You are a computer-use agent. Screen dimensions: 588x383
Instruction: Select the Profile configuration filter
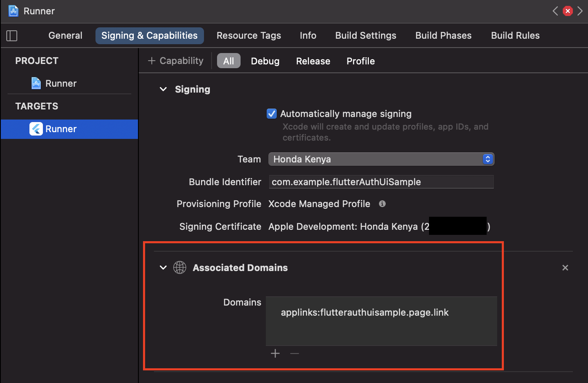360,61
